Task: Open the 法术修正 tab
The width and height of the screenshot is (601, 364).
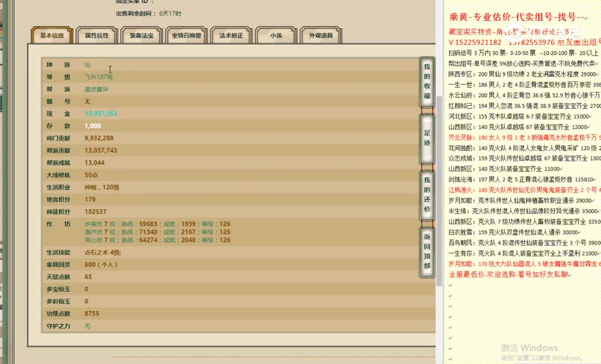Action: [231, 35]
